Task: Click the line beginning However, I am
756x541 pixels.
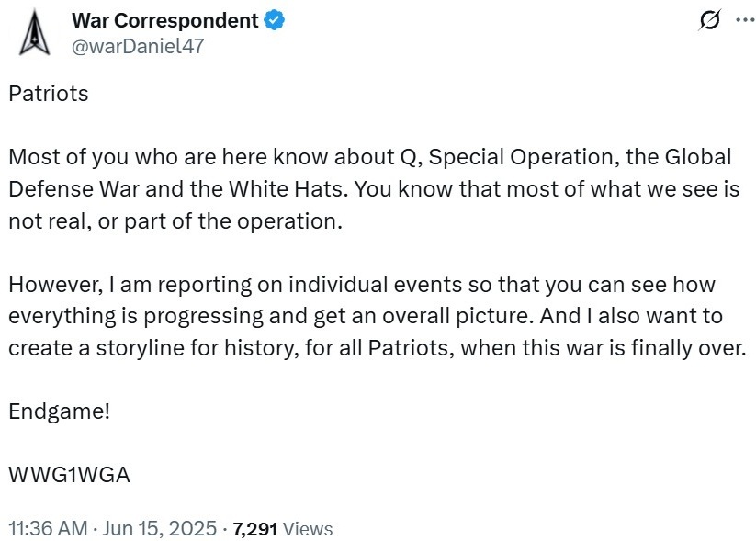Action: (362, 285)
